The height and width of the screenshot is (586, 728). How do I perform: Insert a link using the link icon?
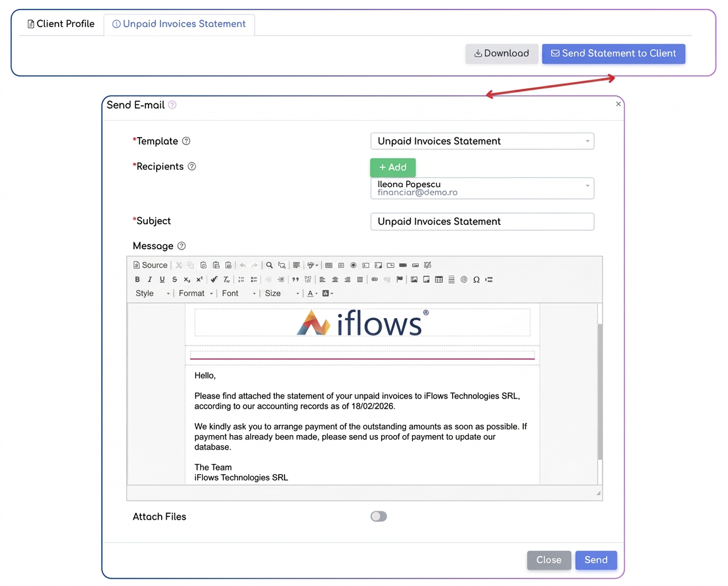click(374, 279)
